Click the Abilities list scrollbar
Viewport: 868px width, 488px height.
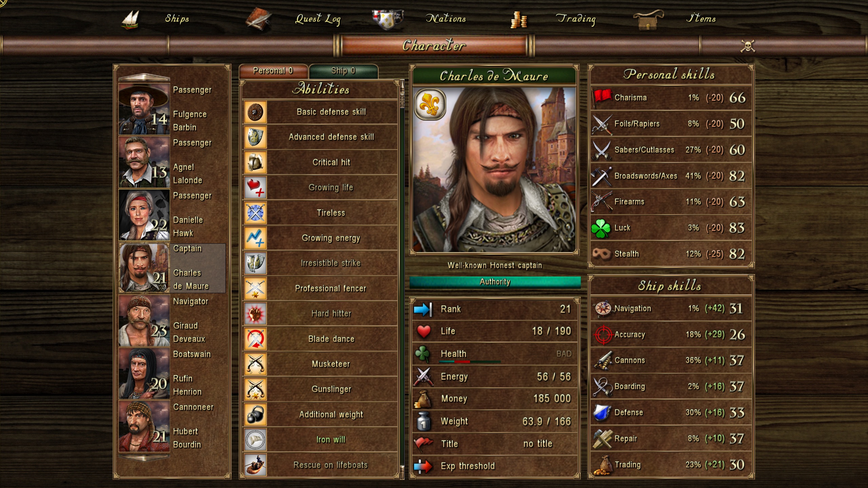402,279
